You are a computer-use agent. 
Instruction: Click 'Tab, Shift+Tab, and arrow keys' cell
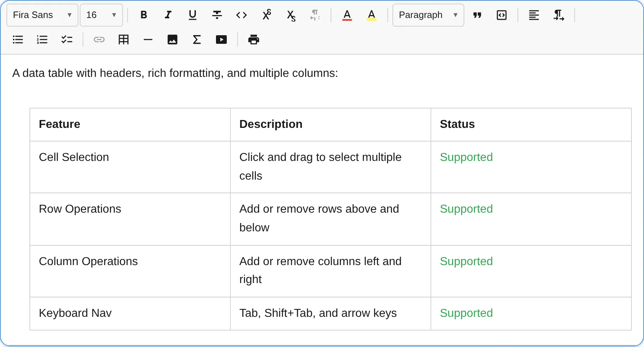click(x=331, y=314)
